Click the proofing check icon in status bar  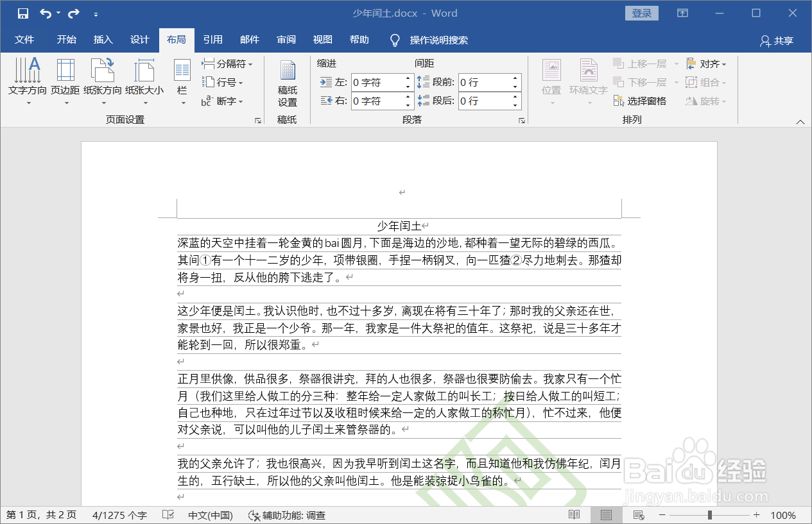pos(168,515)
